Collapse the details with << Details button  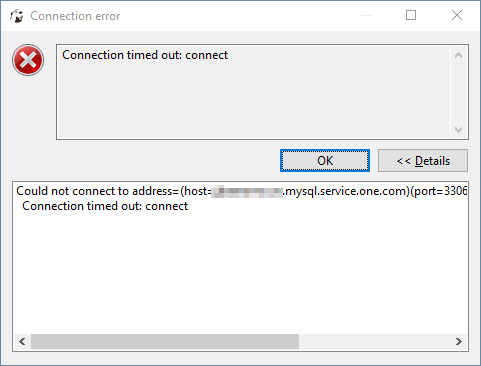tap(423, 161)
